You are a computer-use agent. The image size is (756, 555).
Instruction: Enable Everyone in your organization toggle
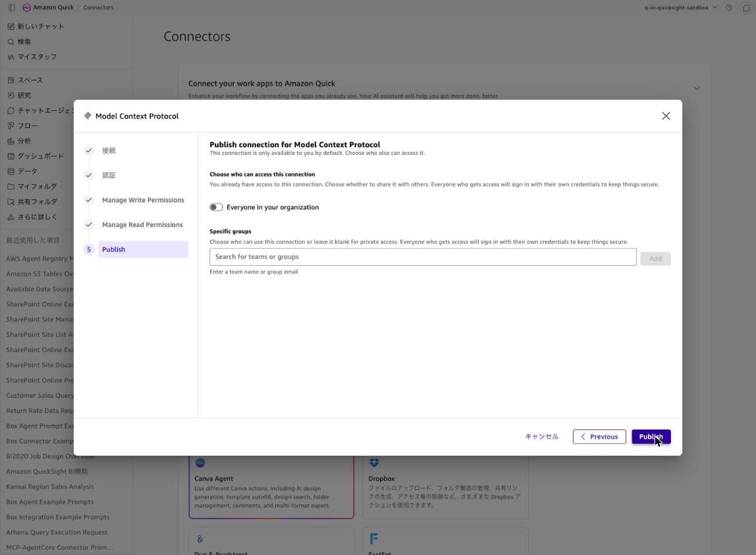click(216, 207)
